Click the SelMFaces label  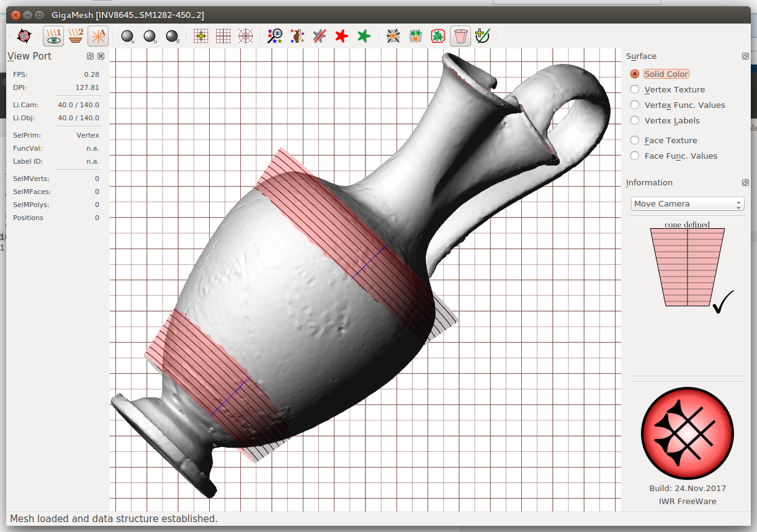point(32,192)
